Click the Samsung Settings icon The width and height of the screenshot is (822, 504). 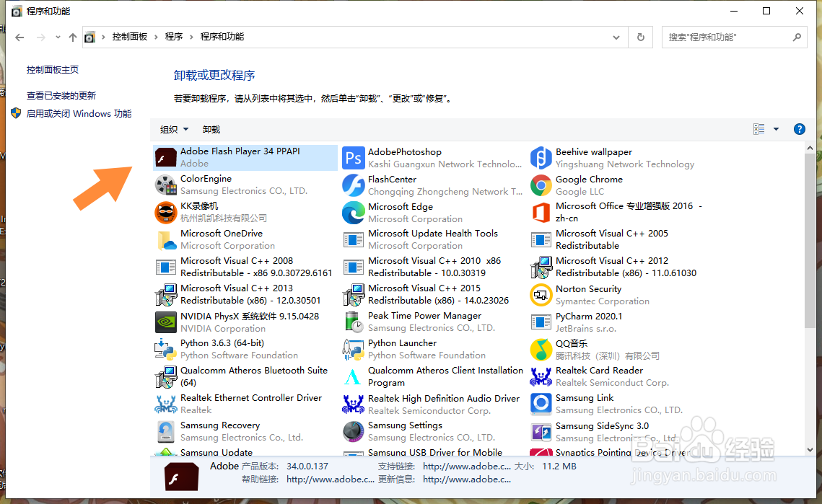click(x=354, y=432)
